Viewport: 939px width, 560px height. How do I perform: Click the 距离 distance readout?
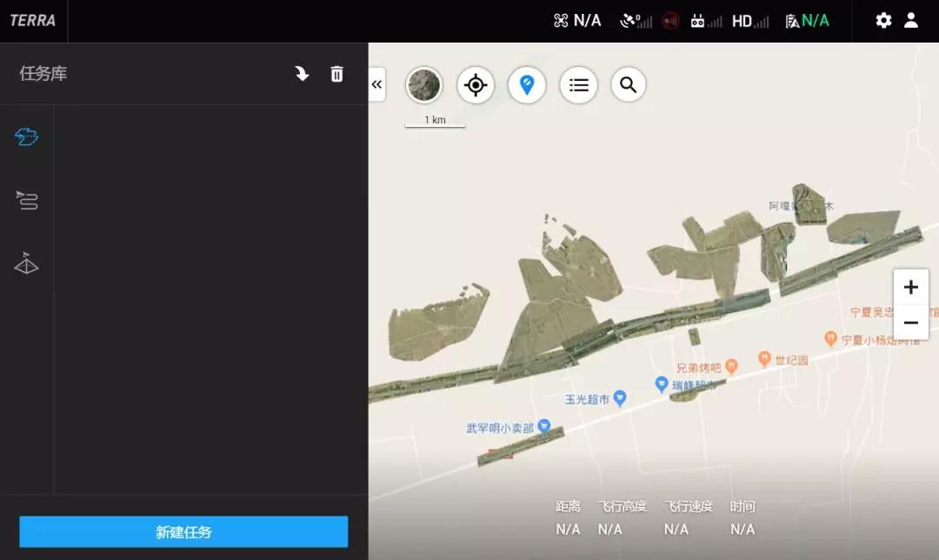[x=568, y=517]
